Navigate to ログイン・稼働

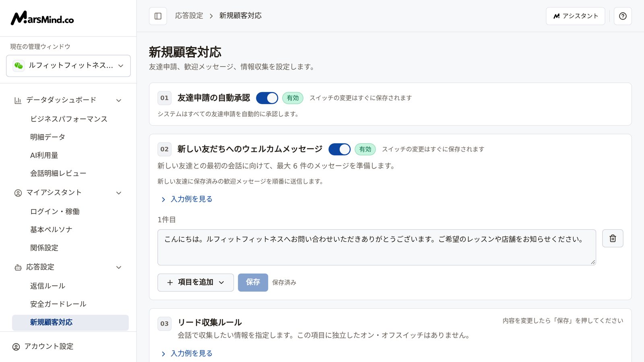(55, 212)
